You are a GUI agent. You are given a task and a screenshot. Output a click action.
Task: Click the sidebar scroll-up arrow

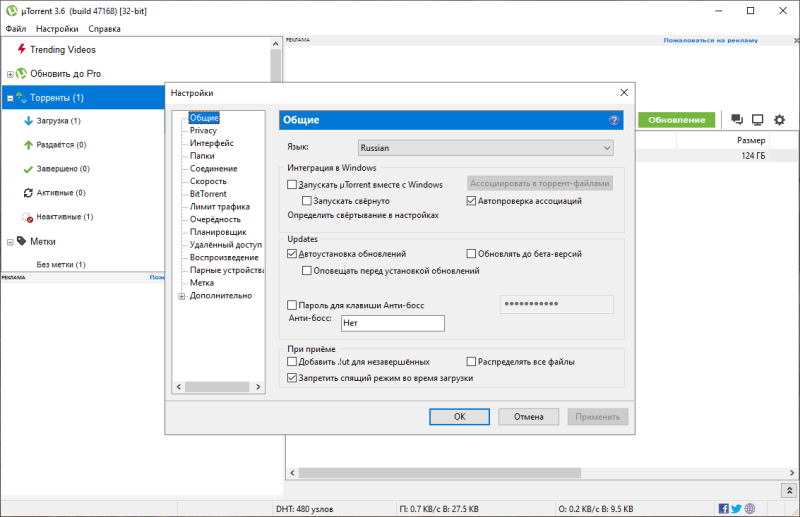[x=276, y=44]
